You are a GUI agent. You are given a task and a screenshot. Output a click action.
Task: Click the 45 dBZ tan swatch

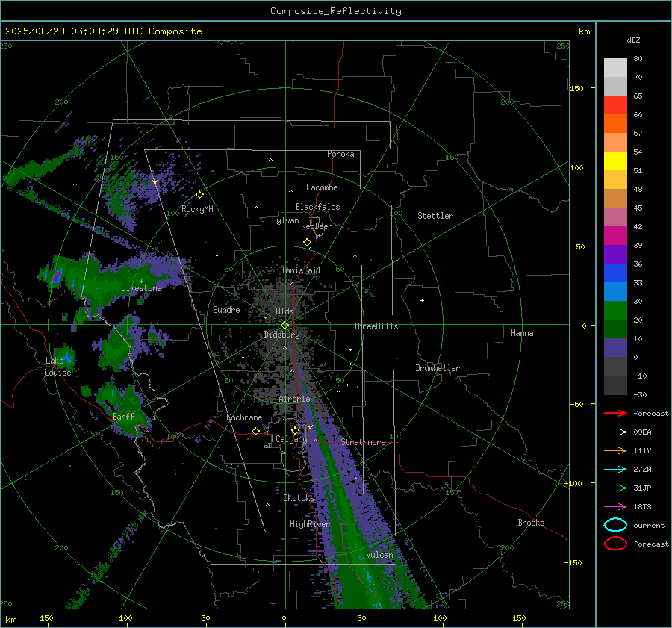point(615,198)
